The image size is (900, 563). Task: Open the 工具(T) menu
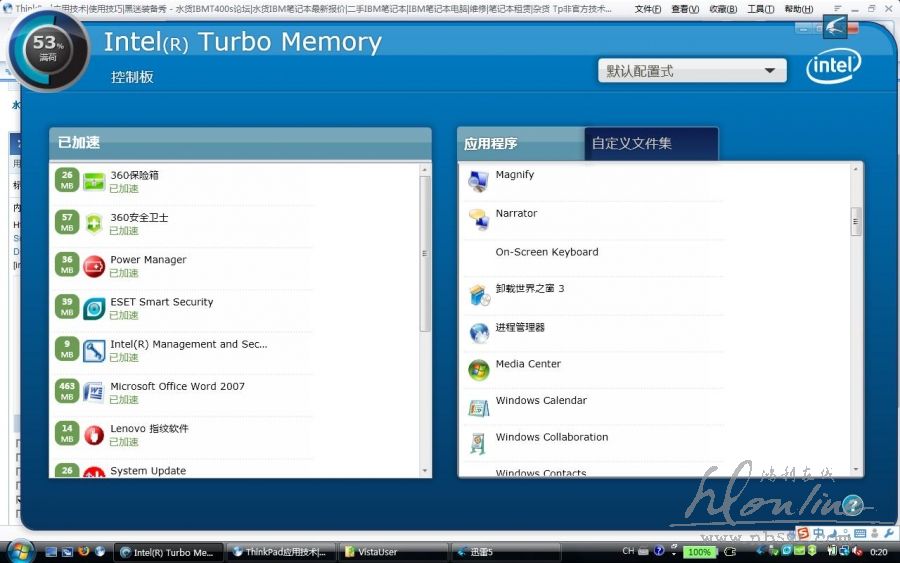point(761,9)
